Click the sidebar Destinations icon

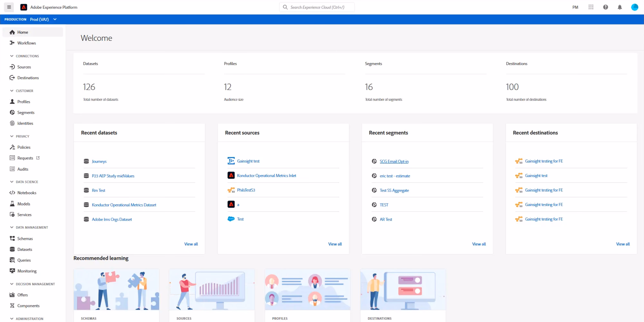pos(12,77)
